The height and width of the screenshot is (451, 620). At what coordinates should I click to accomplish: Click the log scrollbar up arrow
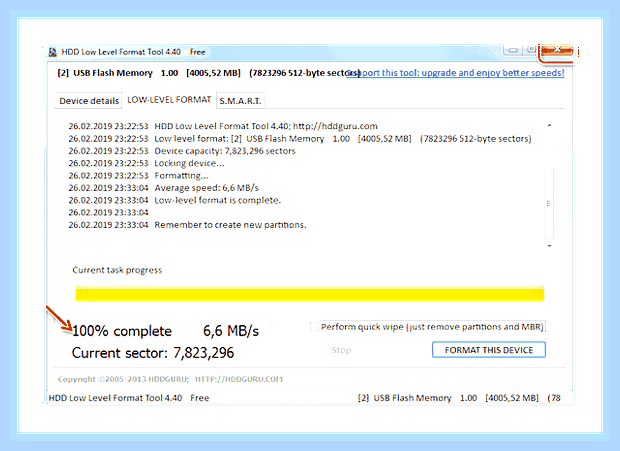[x=549, y=126]
